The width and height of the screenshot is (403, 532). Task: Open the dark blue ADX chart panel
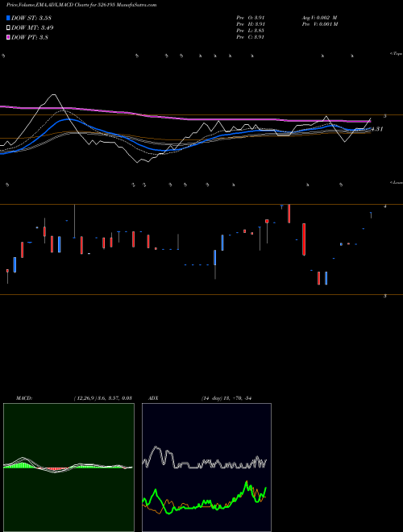pos(206,468)
